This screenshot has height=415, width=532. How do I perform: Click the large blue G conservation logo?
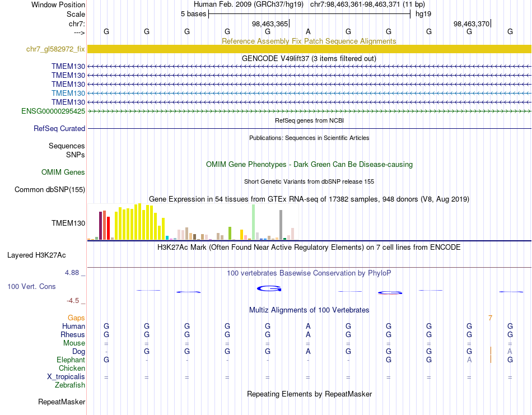[x=269, y=289]
